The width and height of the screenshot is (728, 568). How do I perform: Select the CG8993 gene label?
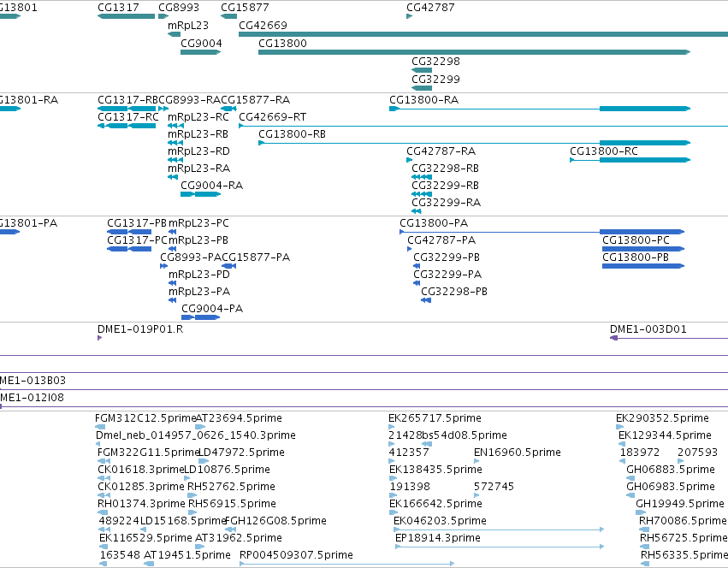179,8
